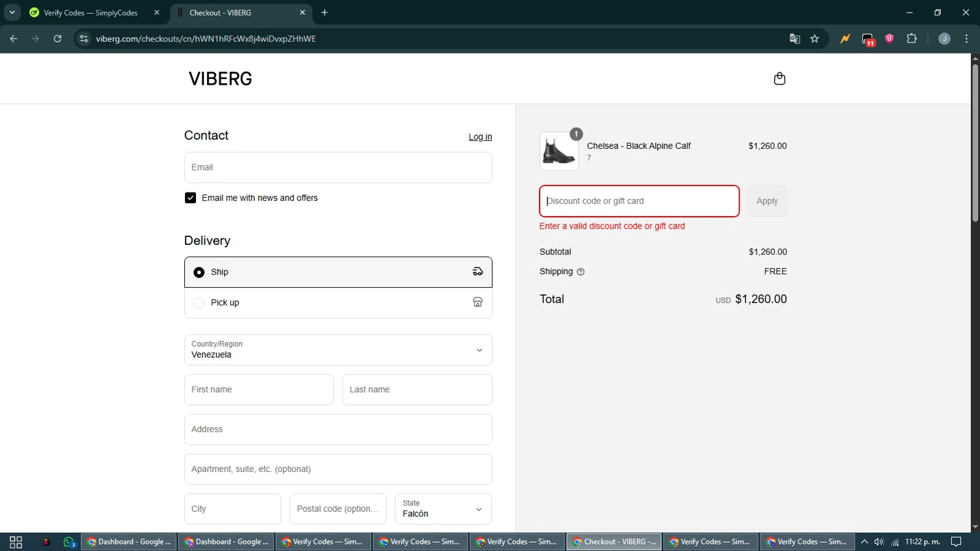
Task: Open a new browser tab
Action: click(325, 12)
